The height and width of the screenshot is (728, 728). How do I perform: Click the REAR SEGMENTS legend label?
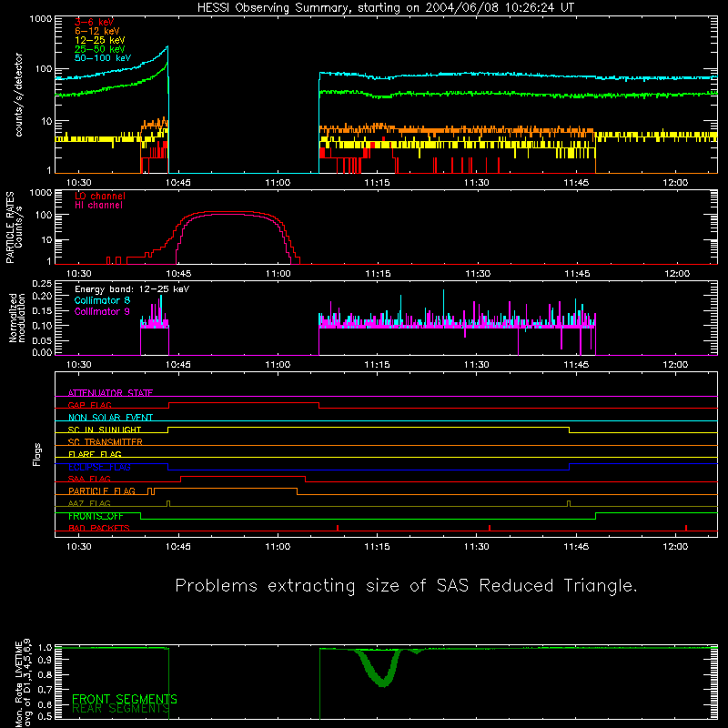121,709
